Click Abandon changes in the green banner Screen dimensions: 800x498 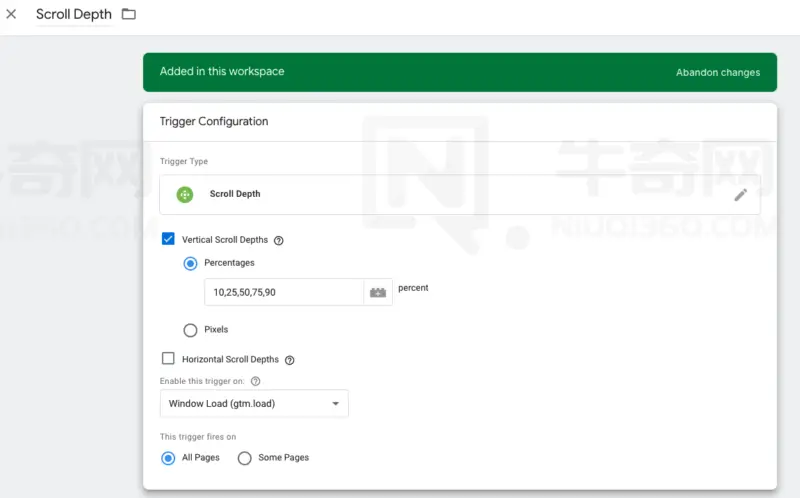coord(718,72)
